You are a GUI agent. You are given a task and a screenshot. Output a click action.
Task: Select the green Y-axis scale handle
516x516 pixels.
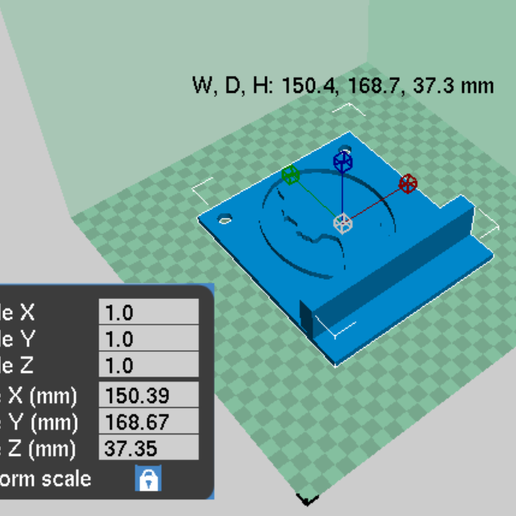(x=290, y=175)
